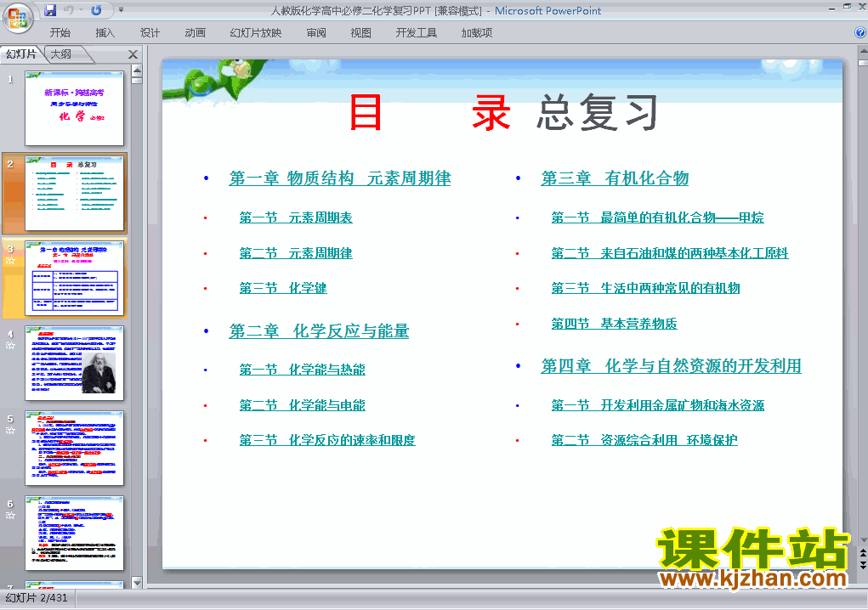This screenshot has width=868, height=610.
Task: Click animation star icon beside slide 3
Action: (x=10, y=261)
